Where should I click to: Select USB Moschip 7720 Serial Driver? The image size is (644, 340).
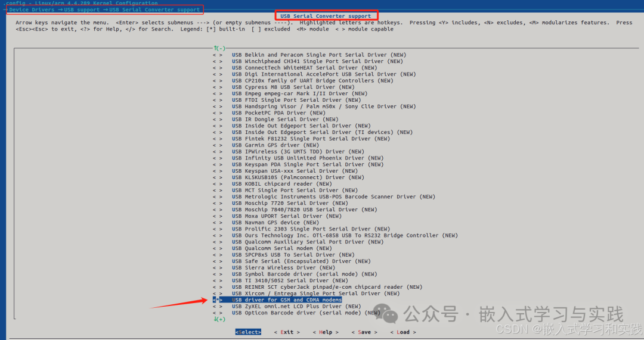pos(280,203)
